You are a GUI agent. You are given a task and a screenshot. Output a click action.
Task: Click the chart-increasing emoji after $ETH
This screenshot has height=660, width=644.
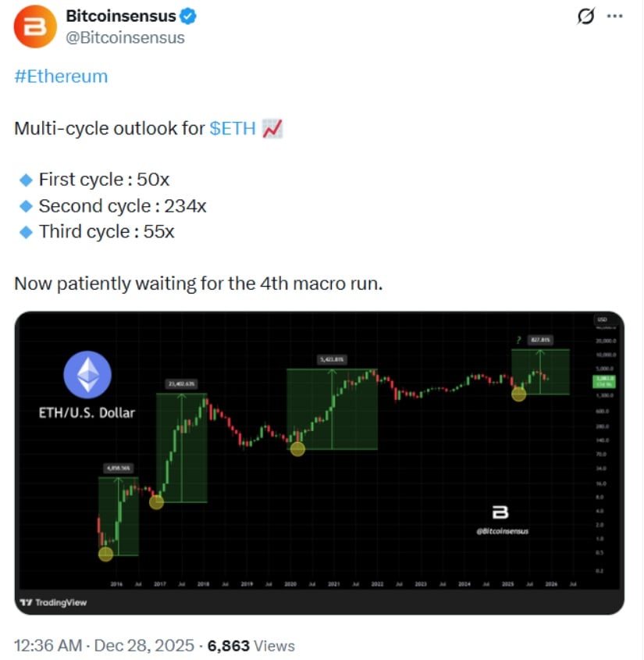(x=272, y=127)
